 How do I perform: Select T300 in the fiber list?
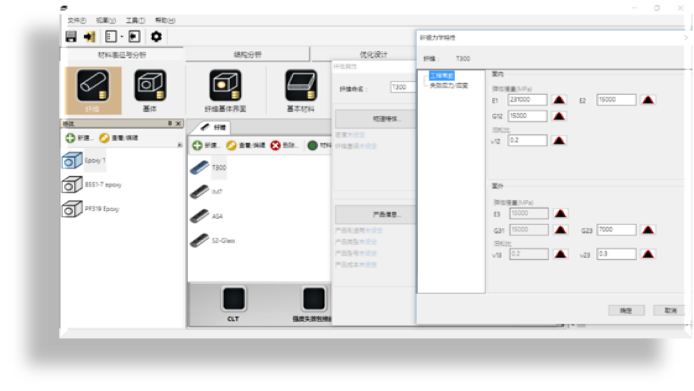click(219, 167)
